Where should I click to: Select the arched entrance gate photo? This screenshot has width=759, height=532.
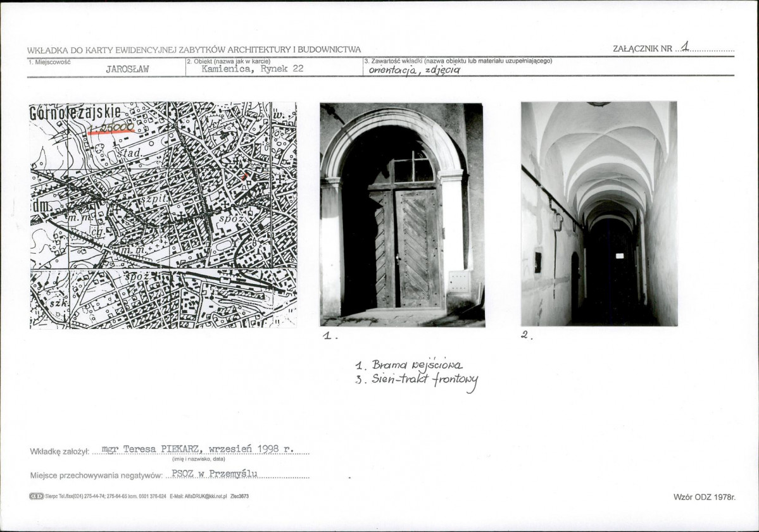[x=402, y=214]
